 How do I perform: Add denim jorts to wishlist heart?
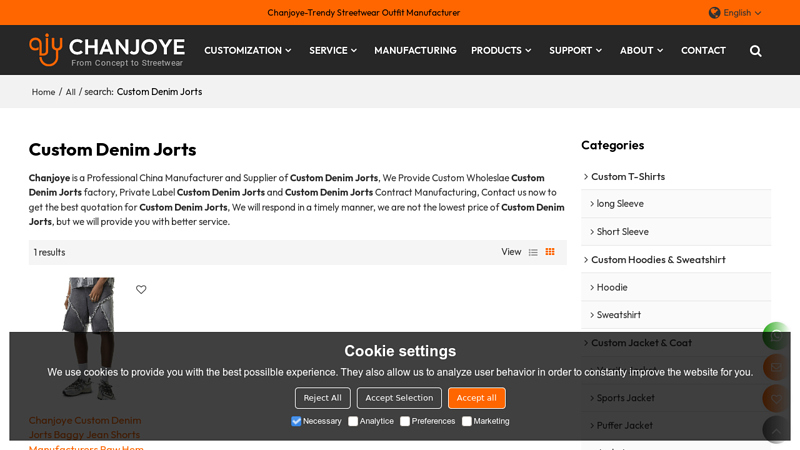coord(141,289)
